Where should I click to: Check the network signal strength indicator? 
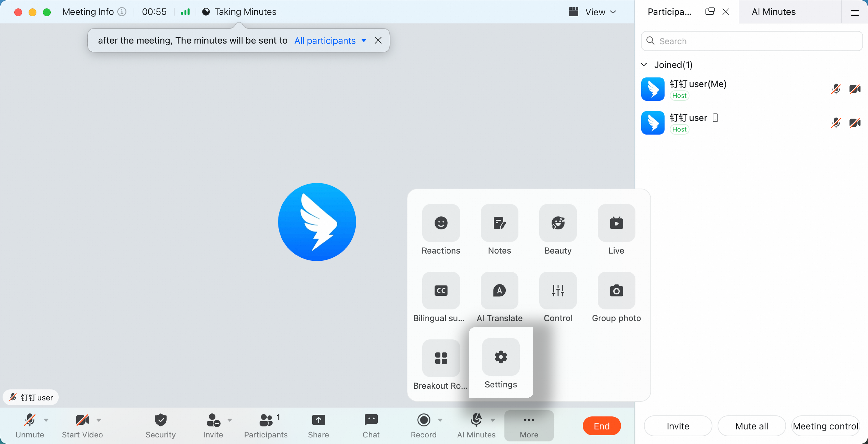coord(185,12)
